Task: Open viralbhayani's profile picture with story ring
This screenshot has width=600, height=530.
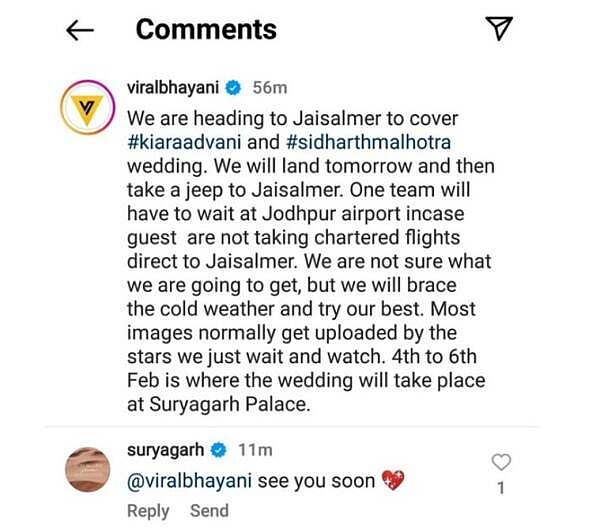Action: [x=88, y=107]
